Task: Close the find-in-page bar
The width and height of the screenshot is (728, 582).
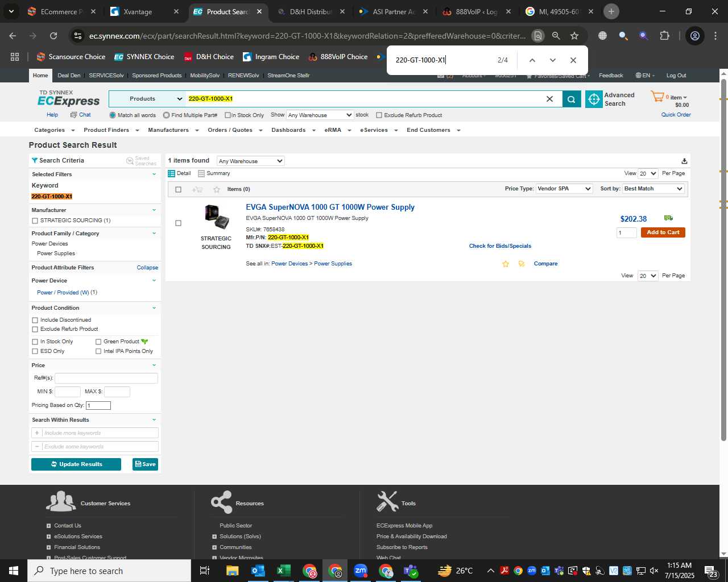Action: pos(573,60)
